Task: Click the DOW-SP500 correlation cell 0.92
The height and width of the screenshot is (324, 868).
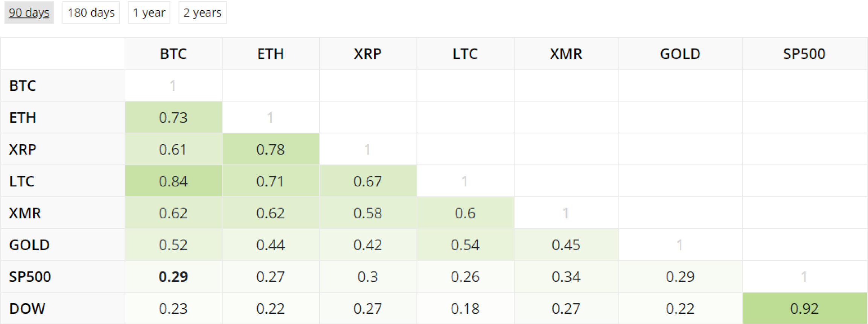Action: click(804, 309)
